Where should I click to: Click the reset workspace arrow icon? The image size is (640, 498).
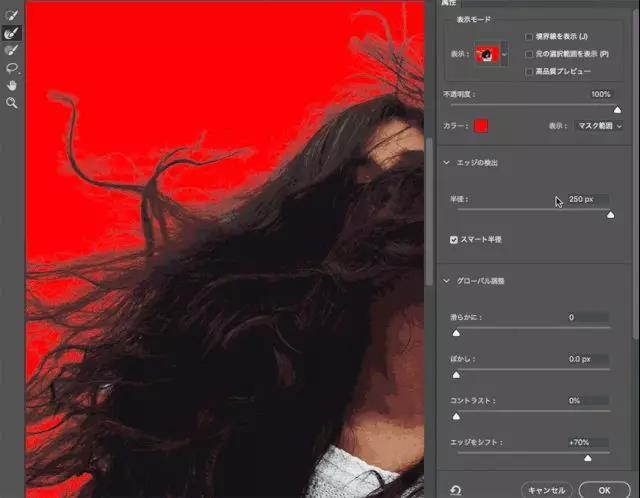pyautogui.click(x=456, y=490)
